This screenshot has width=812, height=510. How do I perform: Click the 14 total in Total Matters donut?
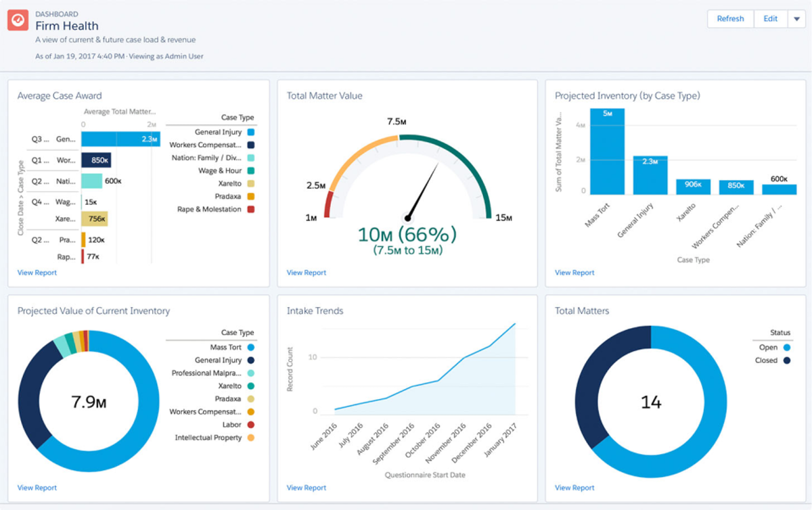[651, 402]
